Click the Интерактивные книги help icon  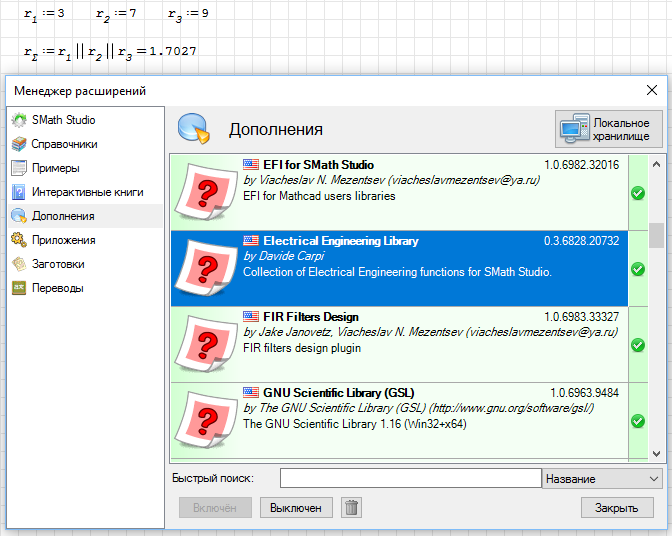point(18,192)
